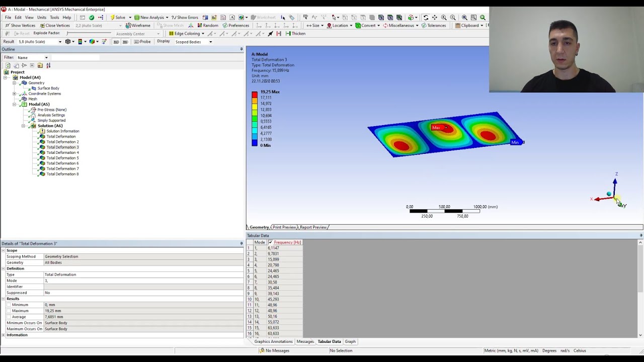Select mode 4 frequency 20,798 cell
This screenshot has width=644, height=362.
click(x=285, y=265)
